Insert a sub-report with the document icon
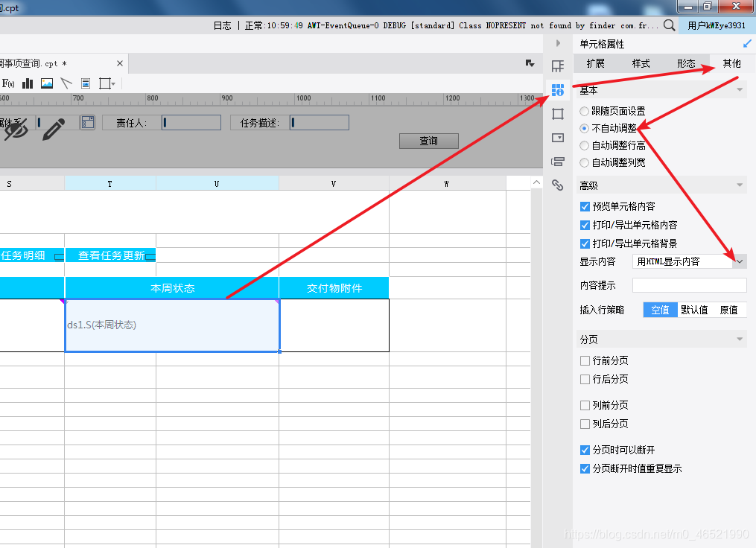Screen dimensions: 756x548 [86, 83]
